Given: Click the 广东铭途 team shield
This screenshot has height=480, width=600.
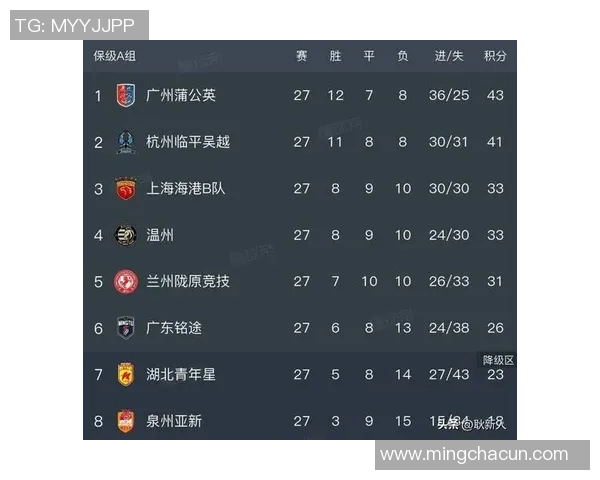Looking at the screenshot, I should tap(125, 328).
